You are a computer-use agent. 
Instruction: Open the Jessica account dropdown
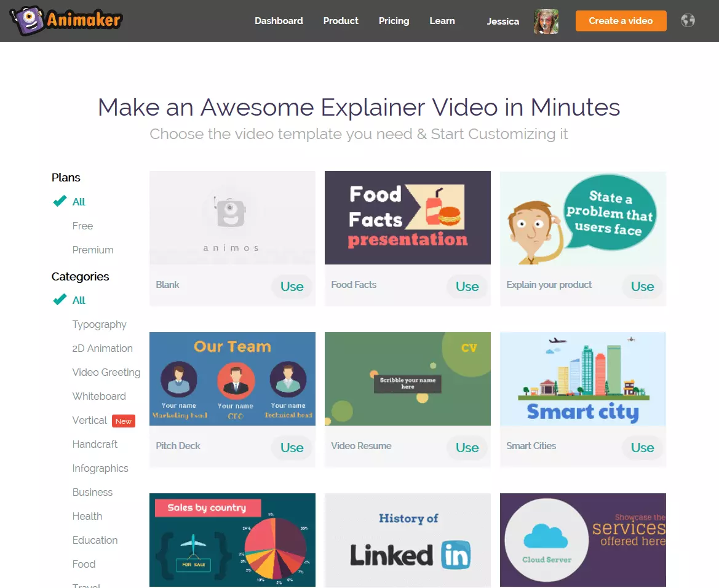[503, 22]
